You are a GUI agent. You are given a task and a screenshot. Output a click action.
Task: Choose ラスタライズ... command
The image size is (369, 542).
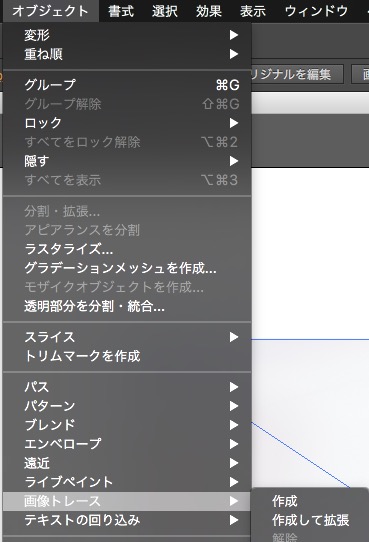click(x=127, y=249)
